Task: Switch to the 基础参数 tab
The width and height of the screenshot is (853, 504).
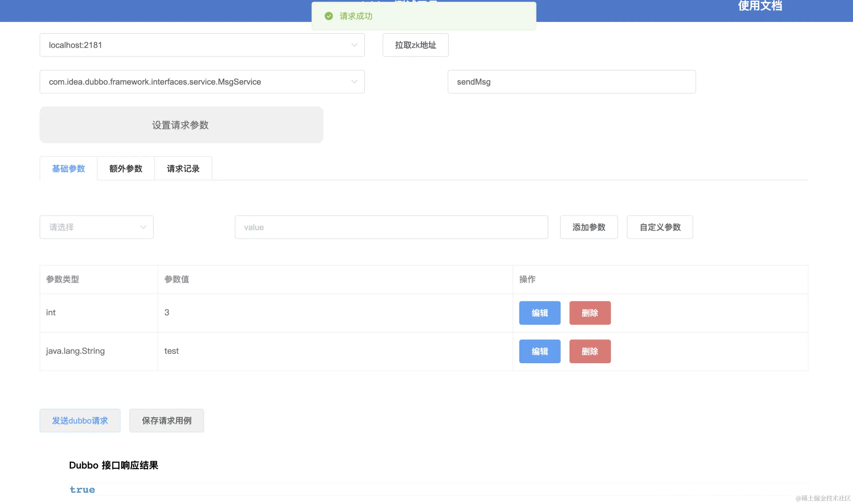Action: pos(69,169)
